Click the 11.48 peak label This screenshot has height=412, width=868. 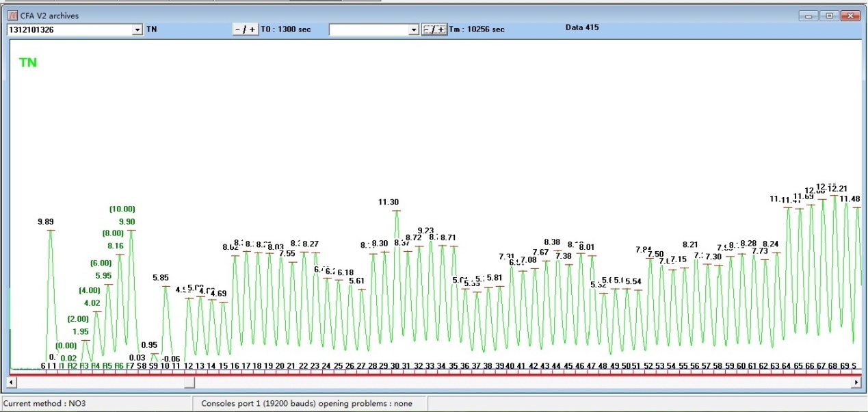click(x=850, y=199)
